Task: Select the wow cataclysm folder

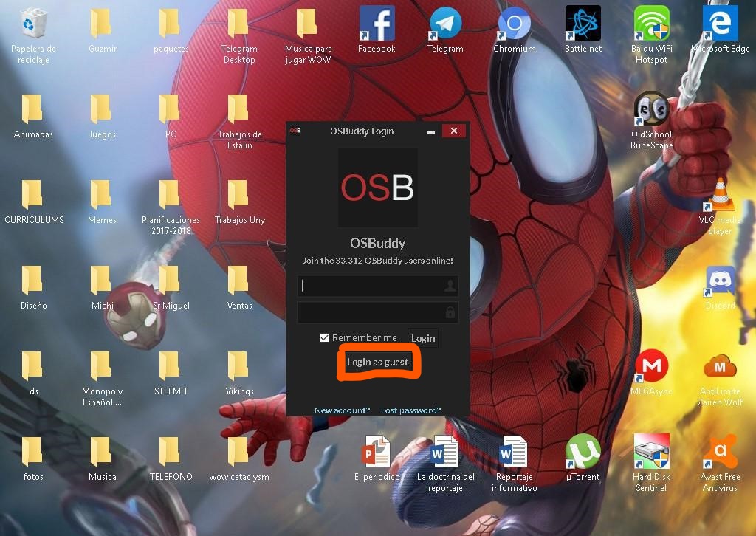Action: tap(239, 458)
